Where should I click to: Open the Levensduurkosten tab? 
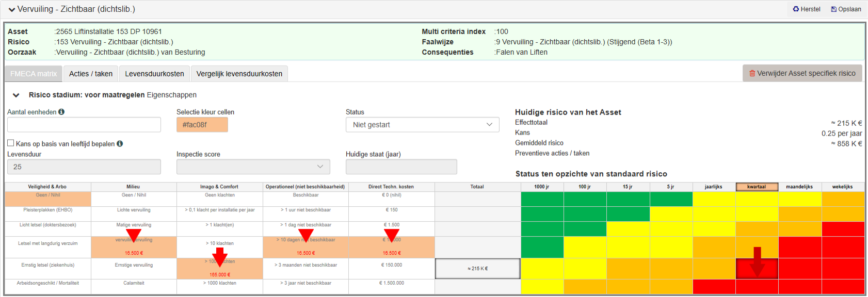154,74
